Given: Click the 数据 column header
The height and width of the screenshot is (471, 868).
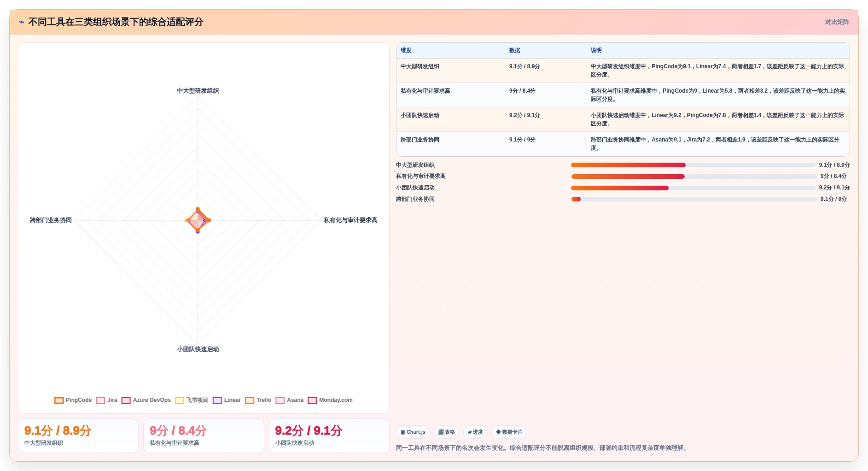Looking at the screenshot, I should tap(515, 50).
